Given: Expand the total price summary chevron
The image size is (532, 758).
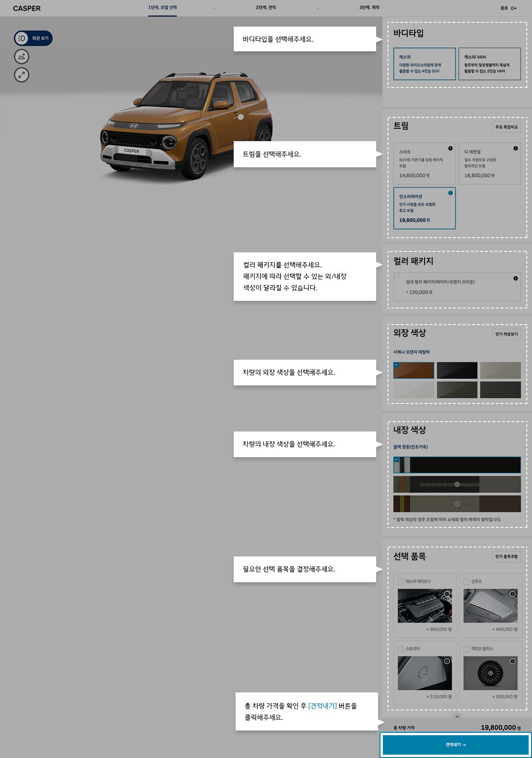Looking at the screenshot, I should coord(457,717).
